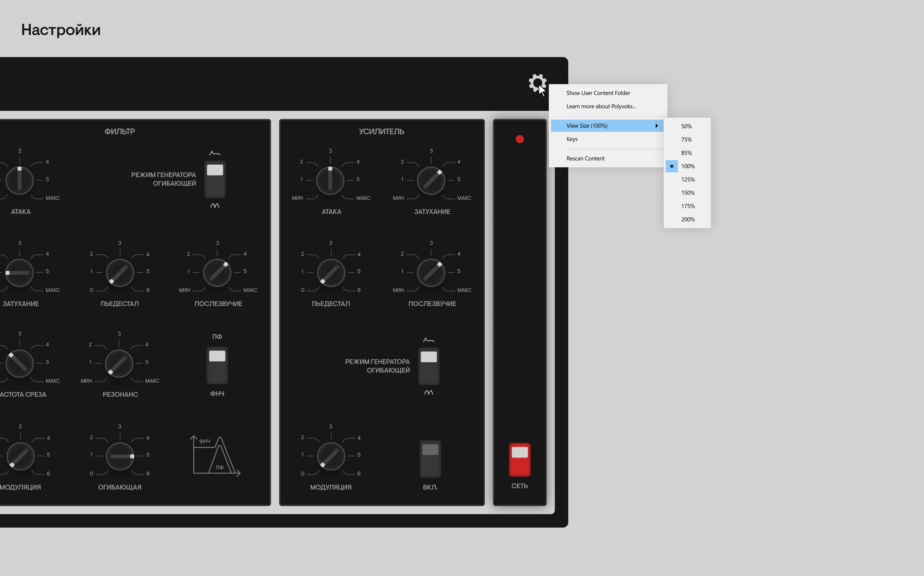Select 150% from the view size list

click(687, 193)
